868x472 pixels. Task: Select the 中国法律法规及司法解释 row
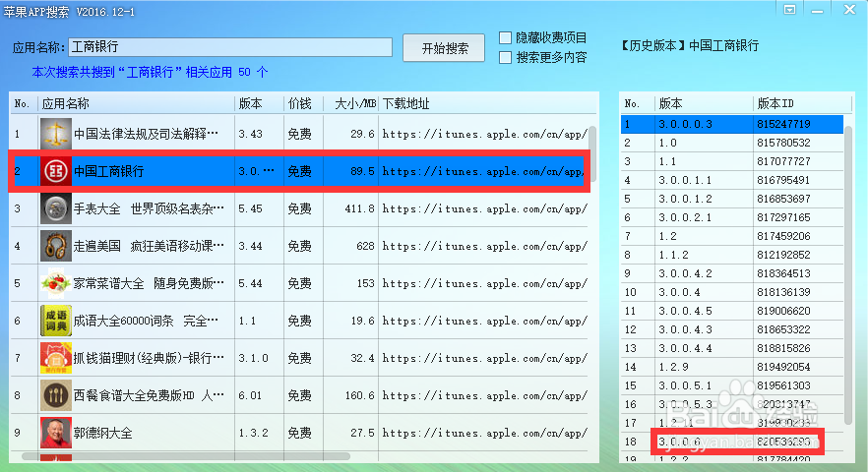click(299, 134)
